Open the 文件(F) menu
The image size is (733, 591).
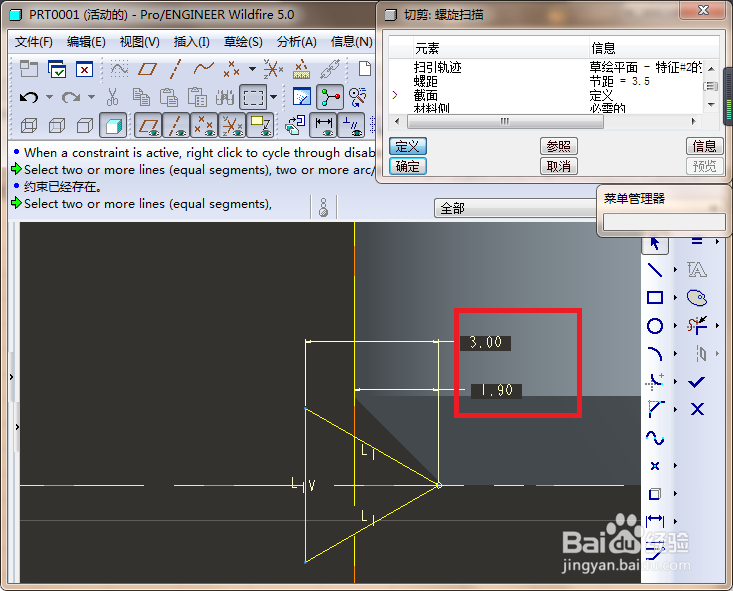tap(34, 42)
